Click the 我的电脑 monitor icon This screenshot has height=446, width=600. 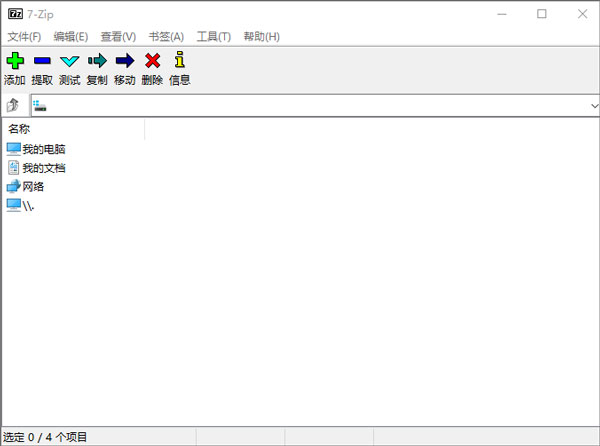[13, 149]
